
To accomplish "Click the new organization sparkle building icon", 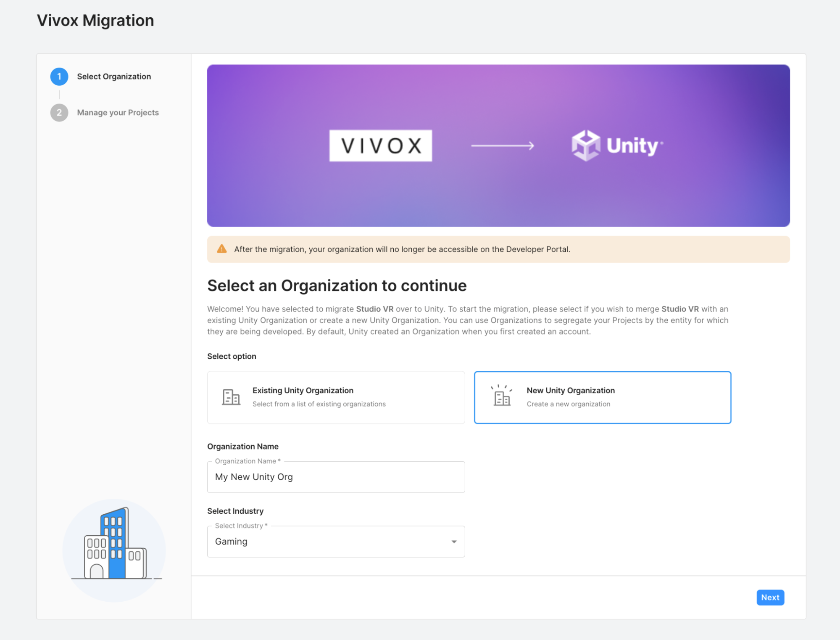I will pyautogui.click(x=502, y=396).
